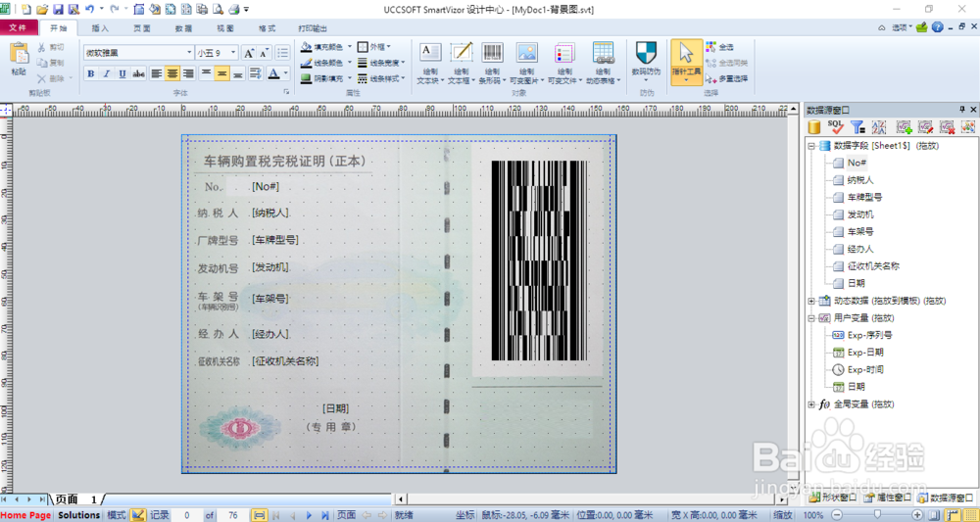
Task: Click Select All (全选) button
Action: point(720,47)
